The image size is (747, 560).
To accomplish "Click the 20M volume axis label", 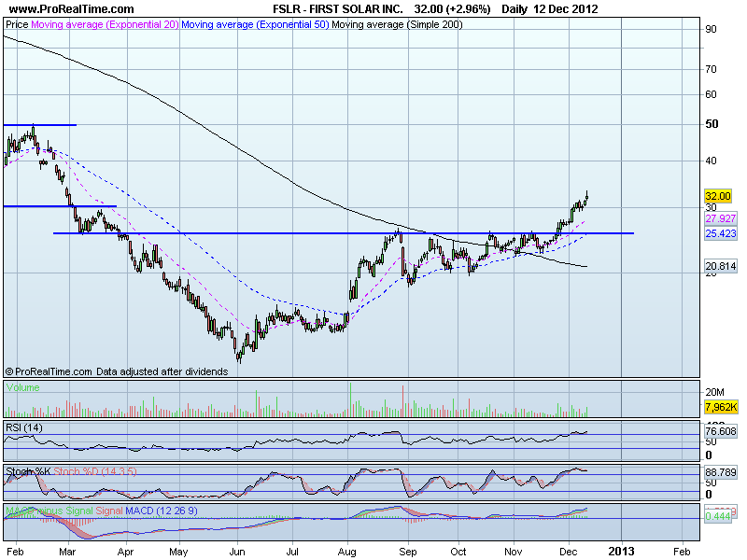I will 714,392.
